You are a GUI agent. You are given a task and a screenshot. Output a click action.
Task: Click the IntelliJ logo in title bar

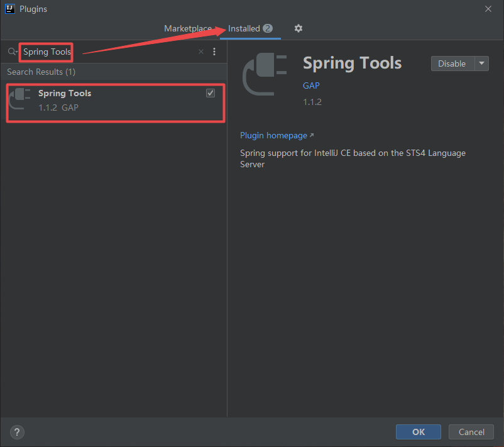coord(10,9)
